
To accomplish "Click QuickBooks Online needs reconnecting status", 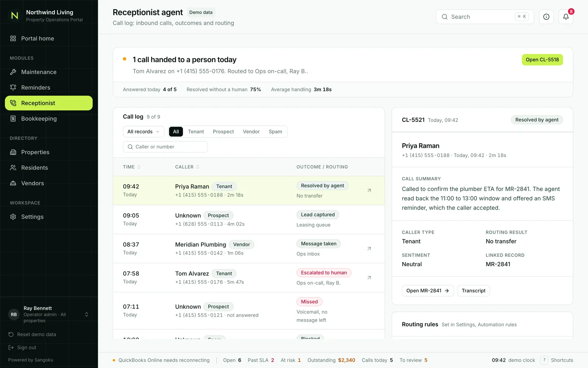I will (x=161, y=360).
